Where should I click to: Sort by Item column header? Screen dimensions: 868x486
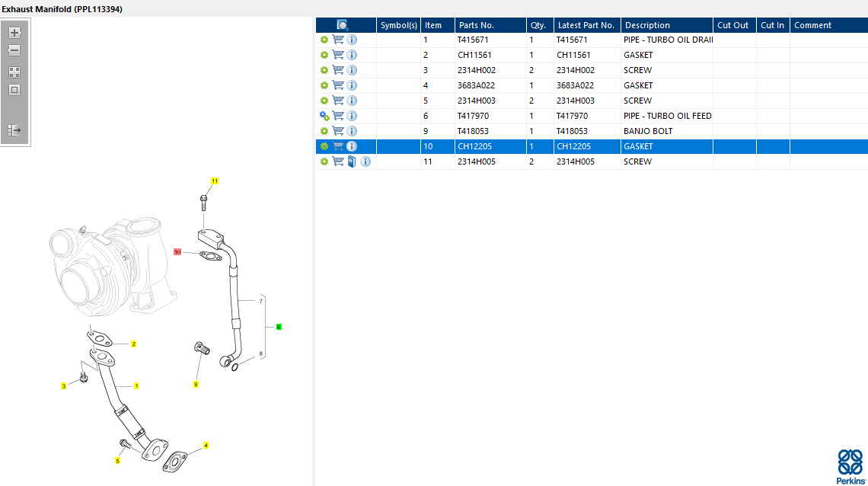click(x=438, y=25)
